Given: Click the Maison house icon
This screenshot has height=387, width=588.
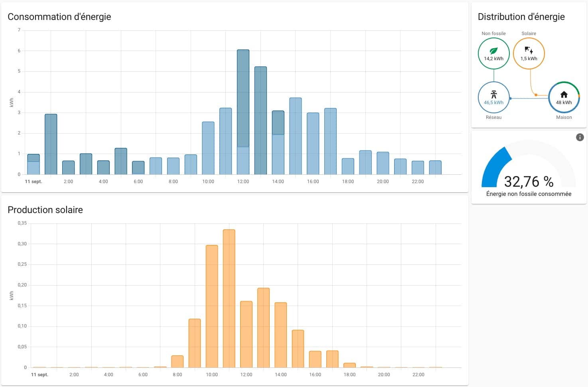Looking at the screenshot, I should pyautogui.click(x=564, y=95).
